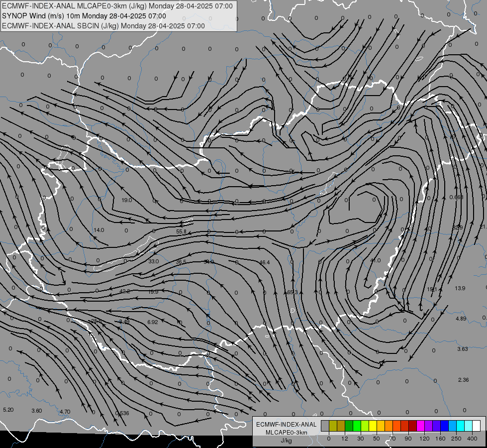The height and width of the screenshot is (448, 487).
Task: Click the sky blue swatch left of 250
Action: [x=453, y=426]
